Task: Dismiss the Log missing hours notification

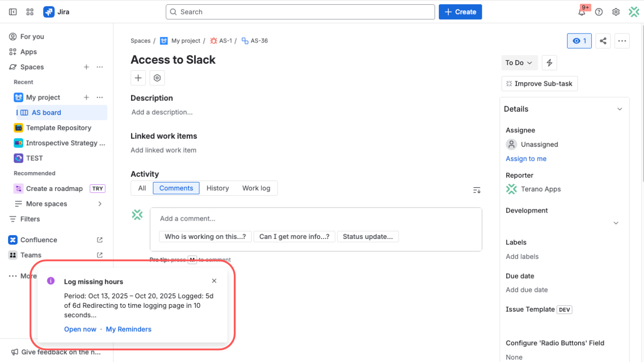Action: pyautogui.click(x=214, y=281)
